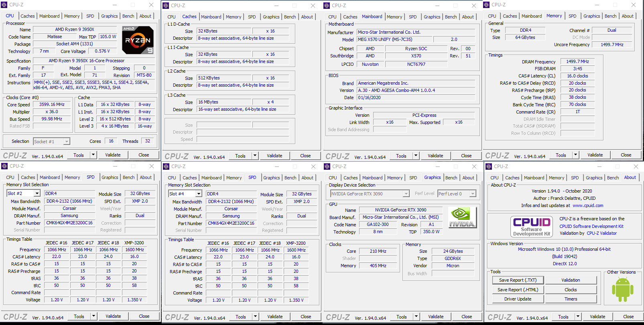Click the MEG X570 UNIFY (MS-7C35) model field
This screenshot has height=325, width=644.
(394, 39)
